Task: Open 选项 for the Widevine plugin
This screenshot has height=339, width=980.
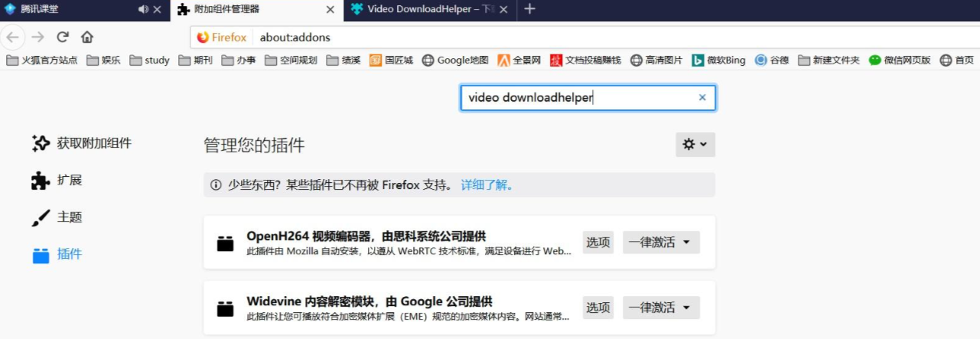Action: click(598, 308)
